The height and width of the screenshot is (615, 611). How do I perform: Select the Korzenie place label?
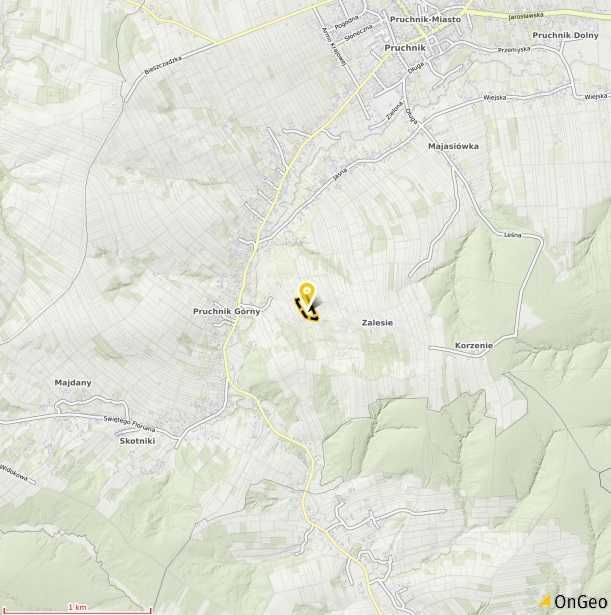[x=474, y=346]
